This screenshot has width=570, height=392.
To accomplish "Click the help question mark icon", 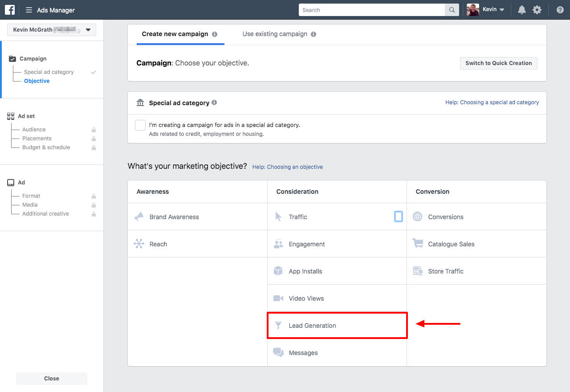I will tap(560, 9).
